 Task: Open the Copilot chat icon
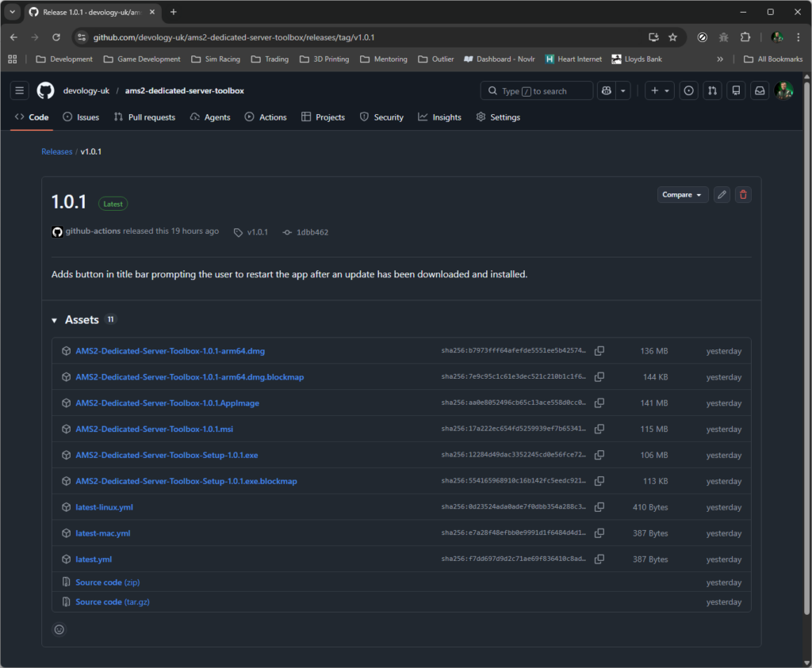[607, 91]
